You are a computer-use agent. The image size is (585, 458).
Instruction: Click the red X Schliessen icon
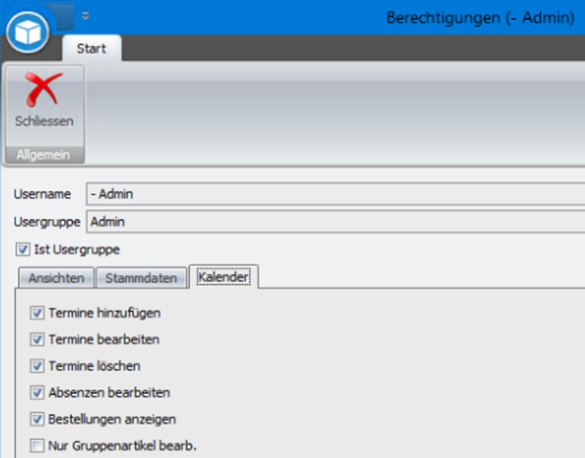click(43, 89)
